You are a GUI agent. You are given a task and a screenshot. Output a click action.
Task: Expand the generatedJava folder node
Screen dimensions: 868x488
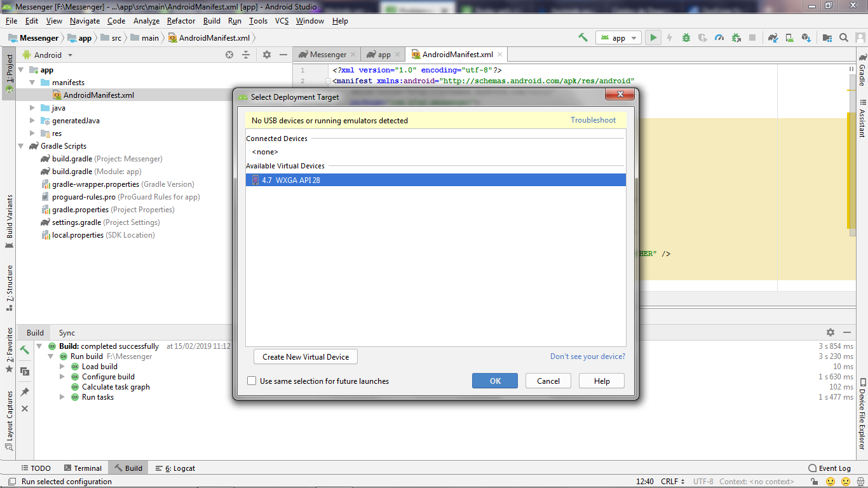32,121
